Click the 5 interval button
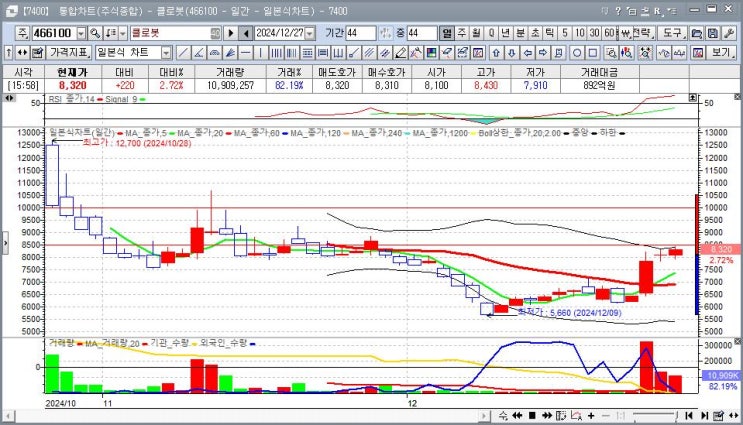The image size is (743, 425). (x=564, y=33)
